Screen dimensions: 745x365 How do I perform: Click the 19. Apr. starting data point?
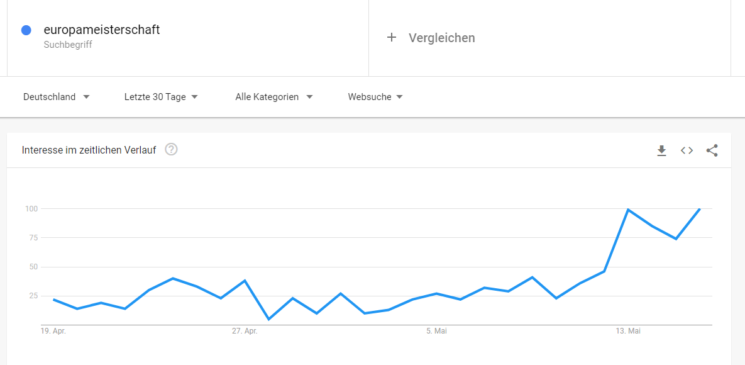click(54, 299)
